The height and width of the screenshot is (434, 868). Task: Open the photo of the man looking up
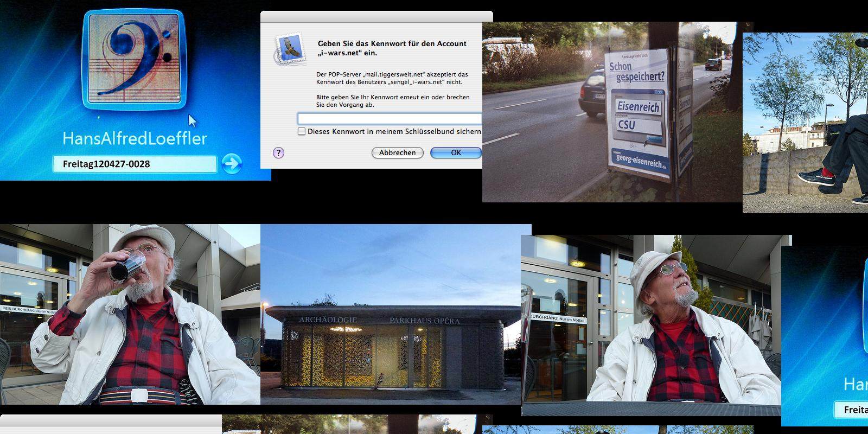point(651,325)
